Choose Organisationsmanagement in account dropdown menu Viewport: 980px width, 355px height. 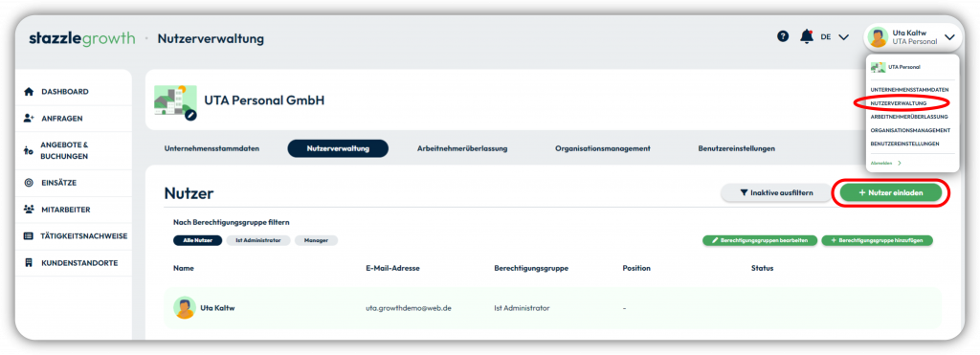point(910,130)
